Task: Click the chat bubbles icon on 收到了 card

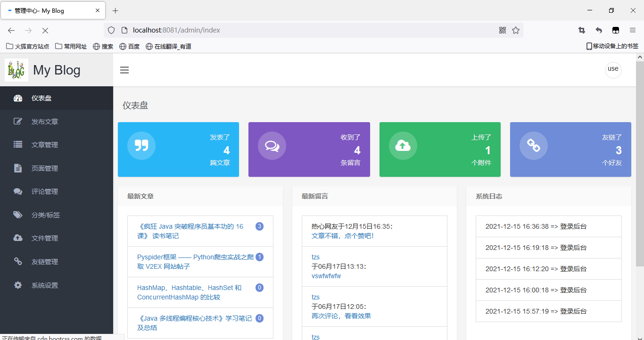Action: [272, 146]
